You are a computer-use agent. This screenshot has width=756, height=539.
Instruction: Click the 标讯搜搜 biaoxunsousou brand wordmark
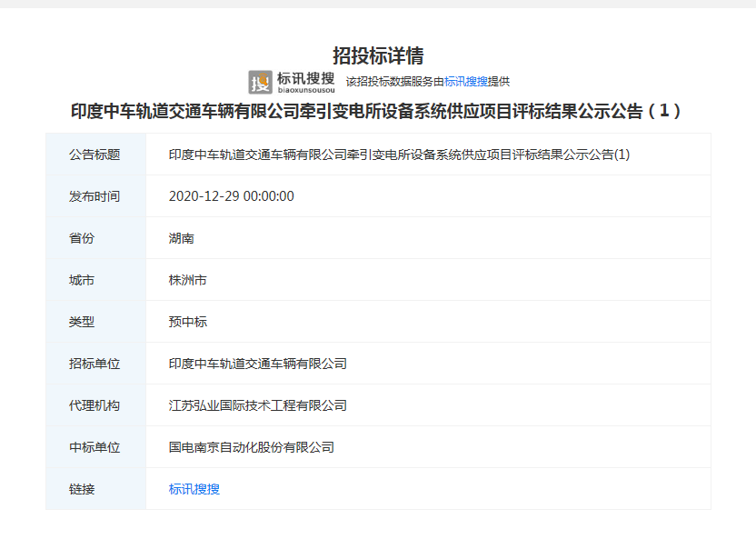(x=305, y=83)
